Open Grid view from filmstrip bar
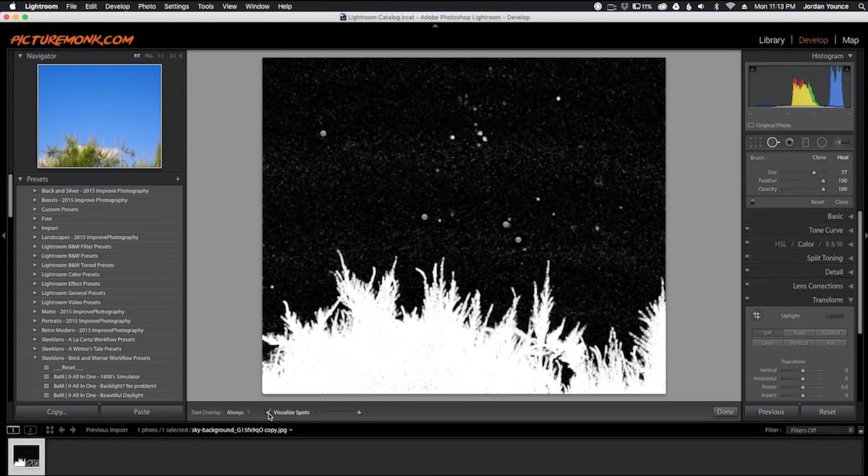 (50, 430)
